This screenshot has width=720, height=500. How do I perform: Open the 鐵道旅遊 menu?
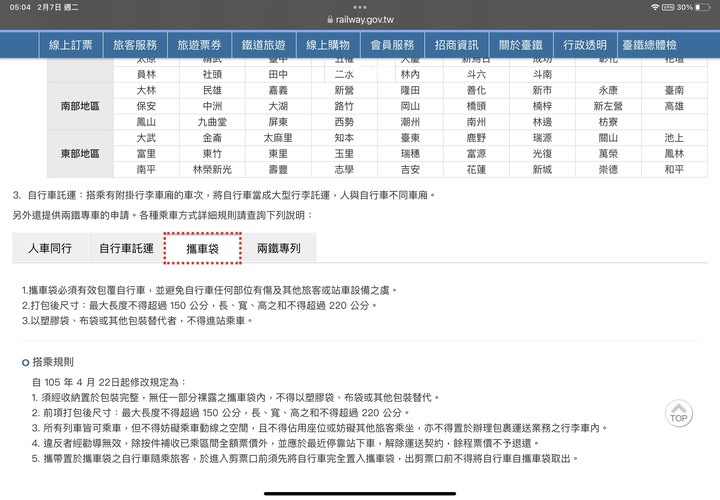pos(264,45)
